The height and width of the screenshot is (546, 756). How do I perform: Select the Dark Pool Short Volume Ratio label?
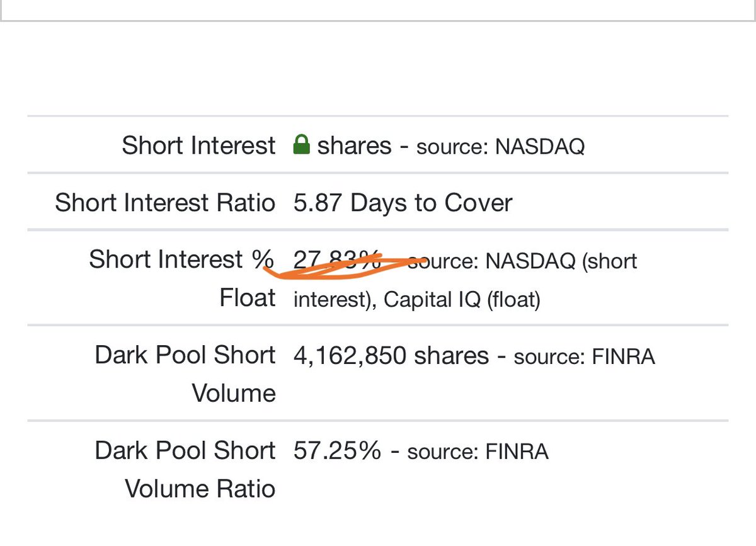coord(185,470)
